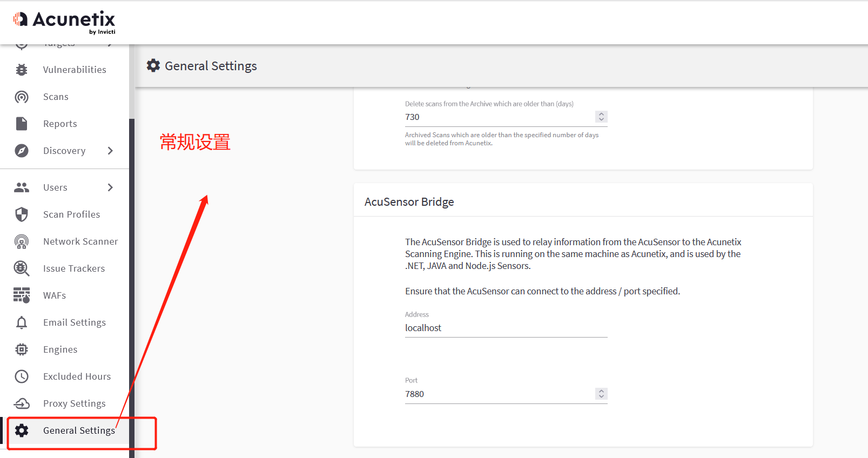Click the 'Delete scans from the Archive' label

(x=489, y=104)
